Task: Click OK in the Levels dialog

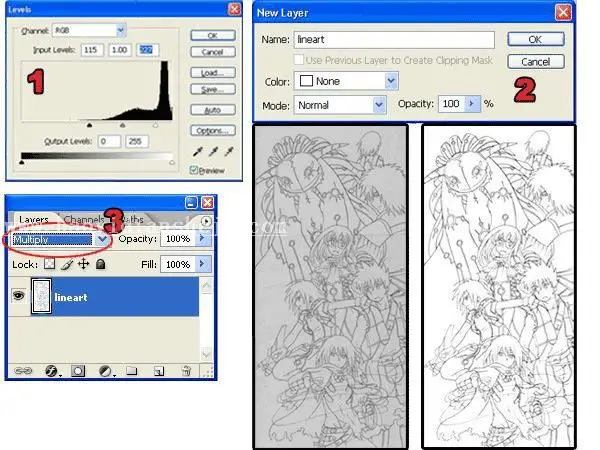Action: pyautogui.click(x=213, y=36)
